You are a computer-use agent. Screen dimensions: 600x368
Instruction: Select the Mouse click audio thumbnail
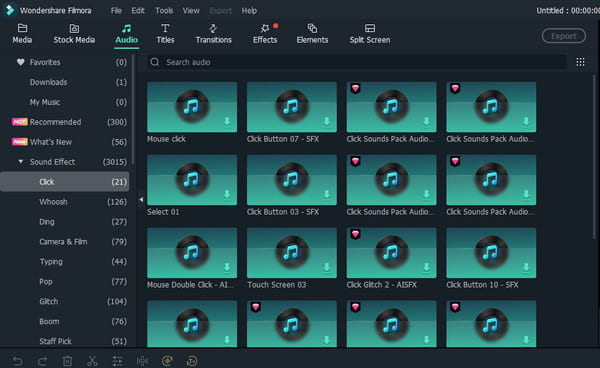tap(192, 107)
